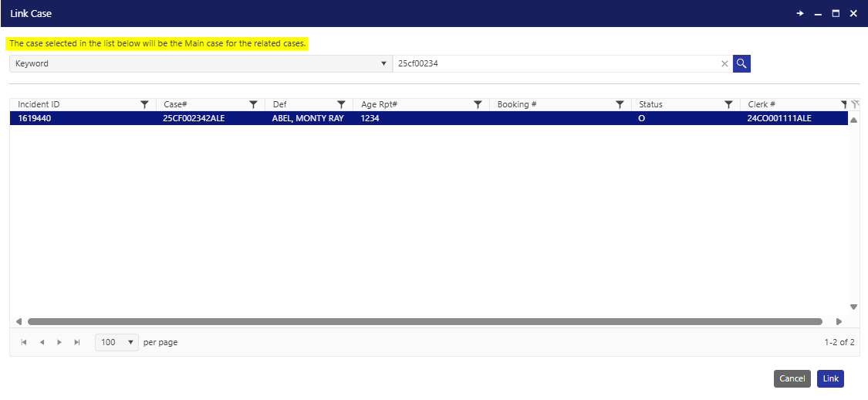The image size is (868, 400).
Task: Click the magnifier search button
Action: tap(741, 63)
